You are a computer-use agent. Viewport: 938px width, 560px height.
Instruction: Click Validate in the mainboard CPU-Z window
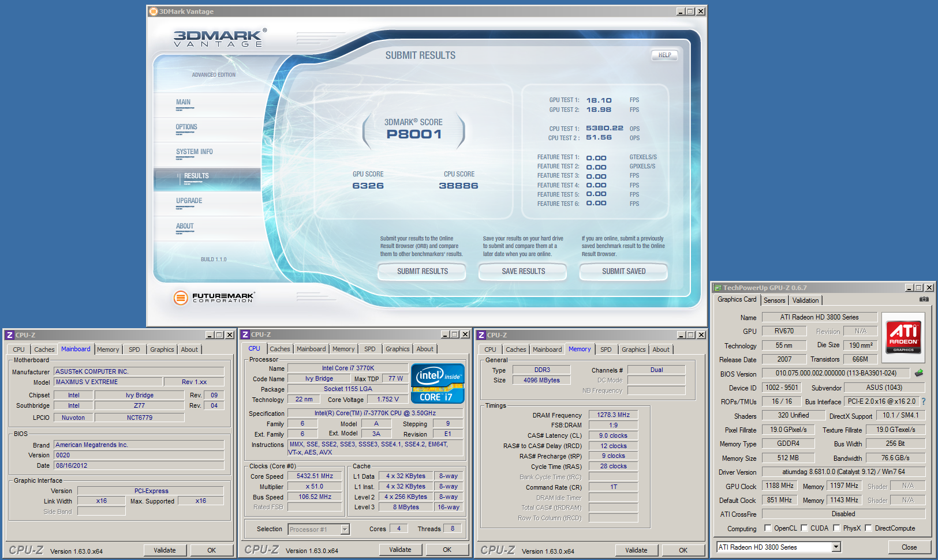coord(165,550)
